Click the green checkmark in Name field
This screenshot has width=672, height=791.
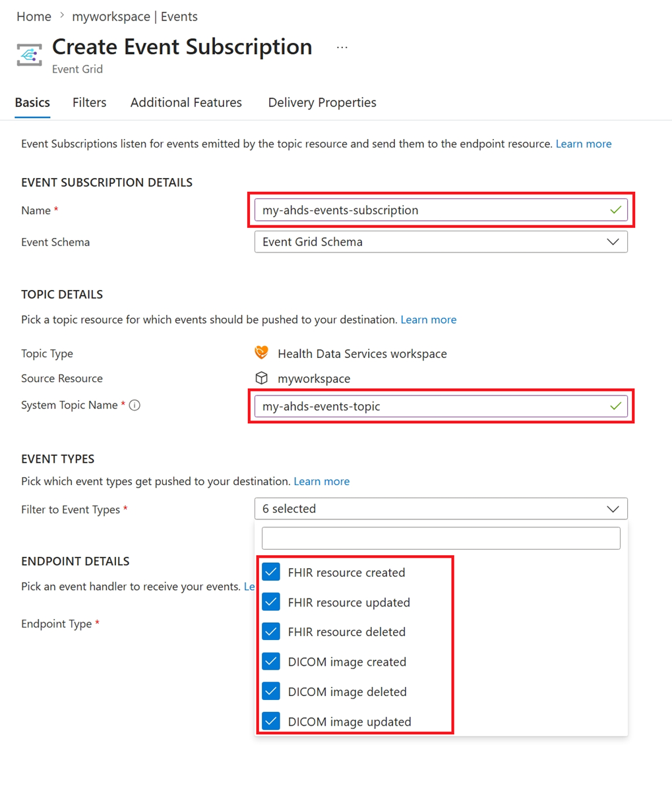615,210
